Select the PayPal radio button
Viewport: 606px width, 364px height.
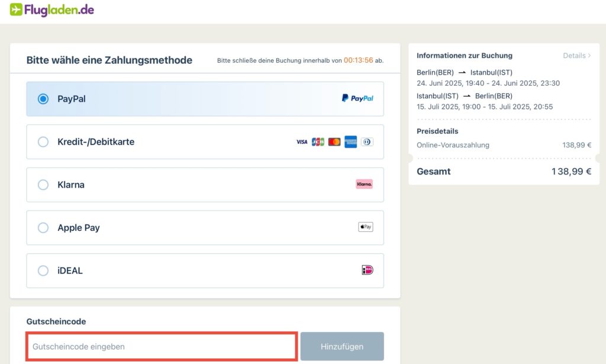[x=43, y=99]
